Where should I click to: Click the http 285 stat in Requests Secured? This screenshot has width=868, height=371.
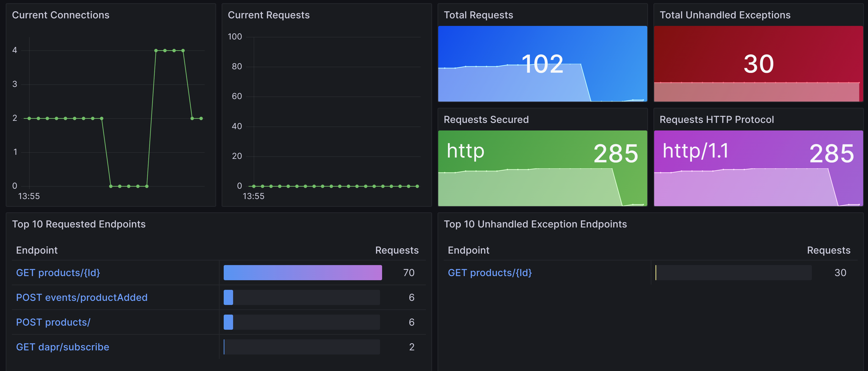[x=543, y=168]
